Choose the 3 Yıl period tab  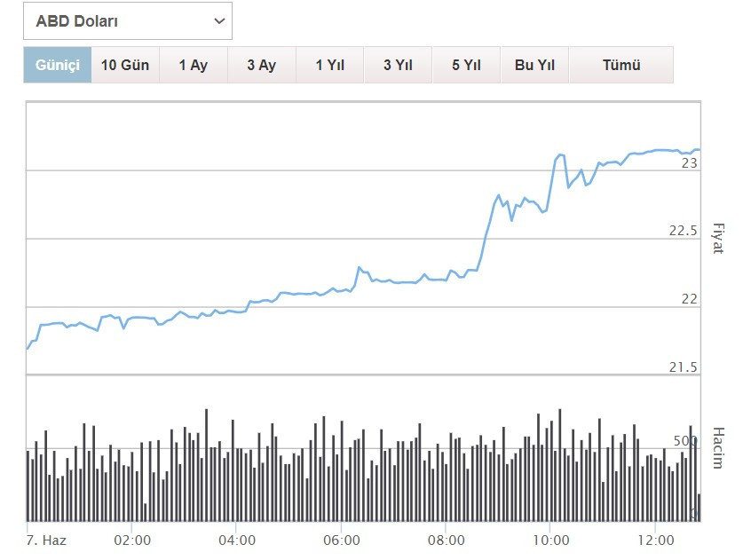coord(398,65)
